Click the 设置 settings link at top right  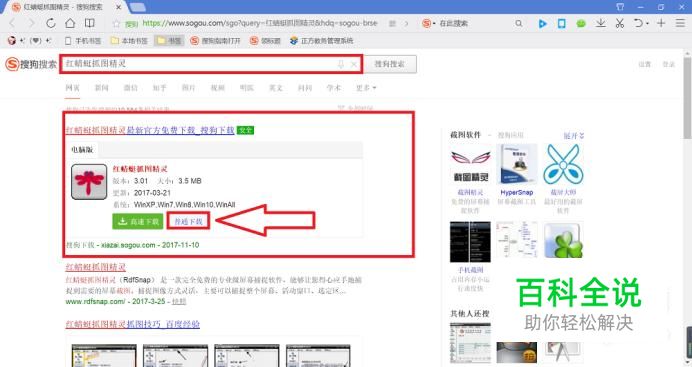[644, 64]
